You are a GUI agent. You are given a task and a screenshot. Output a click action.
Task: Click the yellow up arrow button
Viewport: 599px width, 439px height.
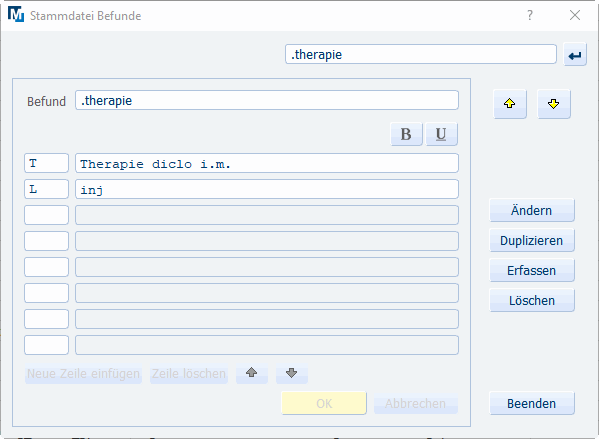click(x=510, y=104)
